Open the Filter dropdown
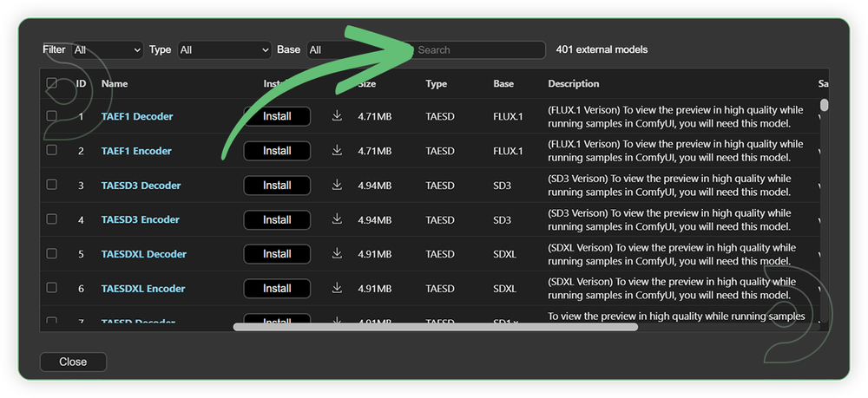 coord(107,49)
